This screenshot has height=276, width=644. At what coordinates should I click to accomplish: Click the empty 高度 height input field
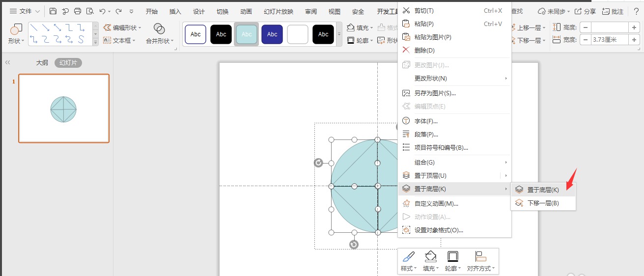(610, 28)
